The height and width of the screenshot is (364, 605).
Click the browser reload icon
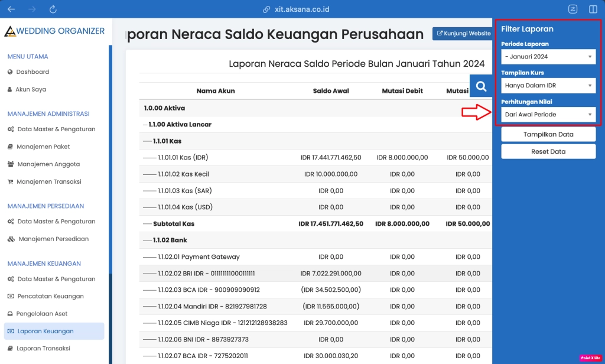[x=53, y=9]
